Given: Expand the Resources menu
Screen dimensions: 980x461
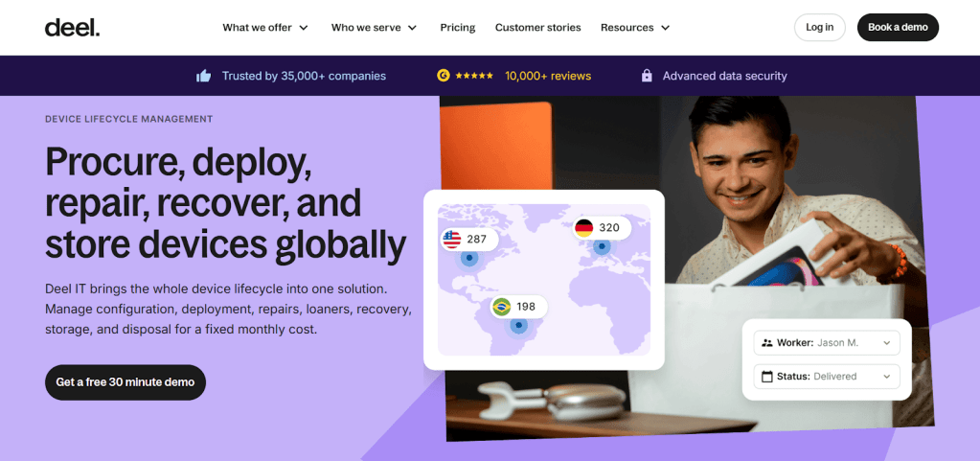Looking at the screenshot, I should [x=635, y=28].
